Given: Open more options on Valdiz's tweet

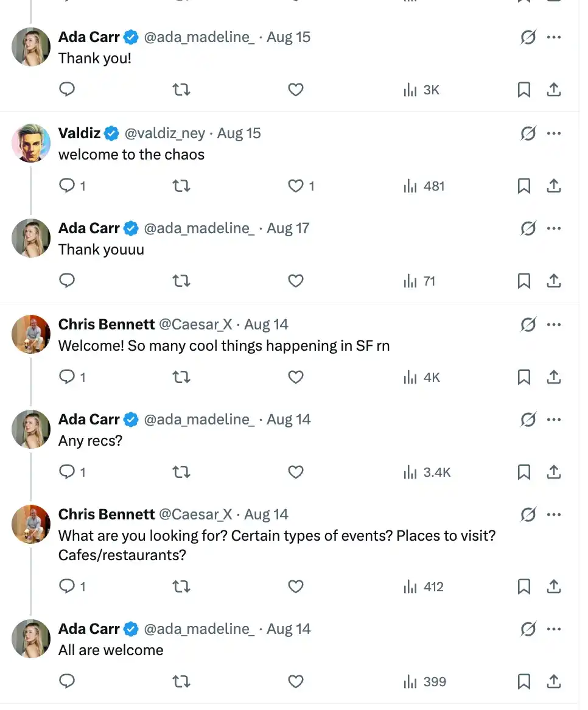Looking at the screenshot, I should [x=553, y=133].
